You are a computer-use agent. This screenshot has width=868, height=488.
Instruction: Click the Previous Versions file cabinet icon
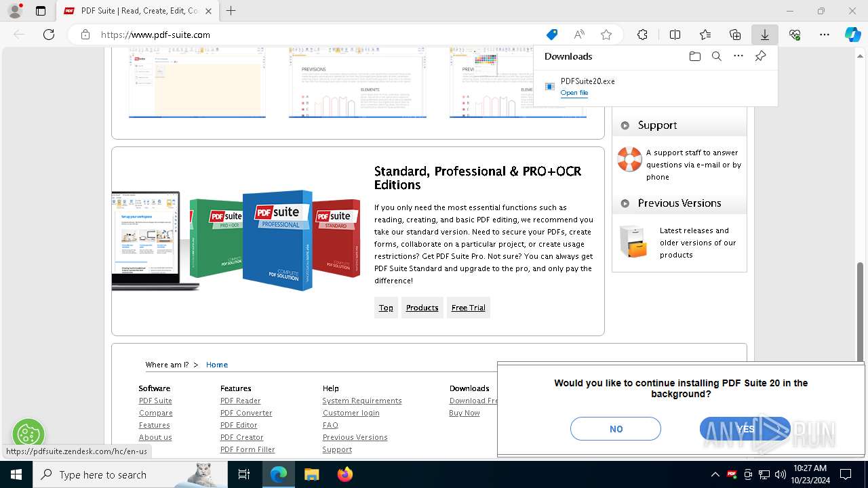pyautogui.click(x=633, y=241)
